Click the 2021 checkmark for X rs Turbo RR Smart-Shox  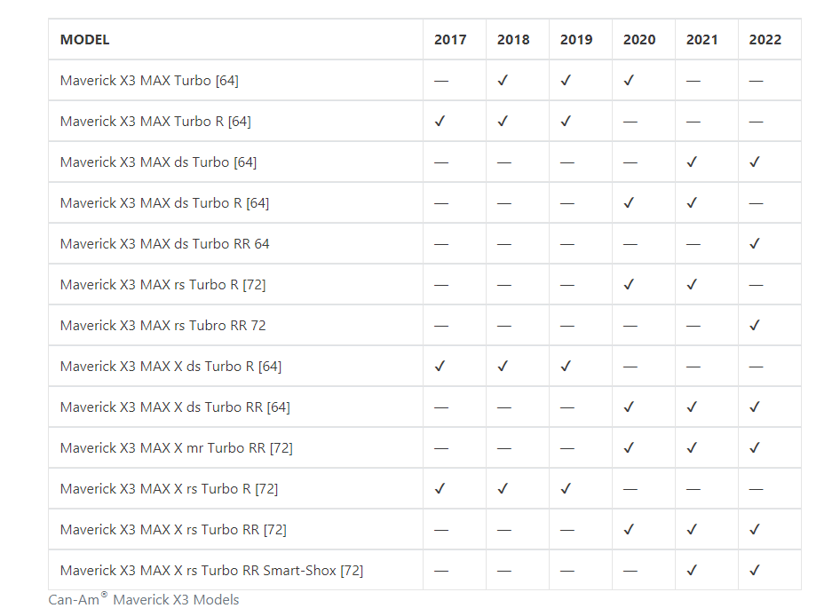[692, 570]
